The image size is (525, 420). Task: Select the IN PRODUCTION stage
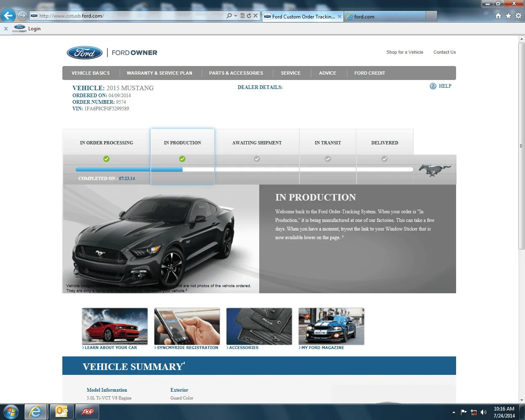183,143
